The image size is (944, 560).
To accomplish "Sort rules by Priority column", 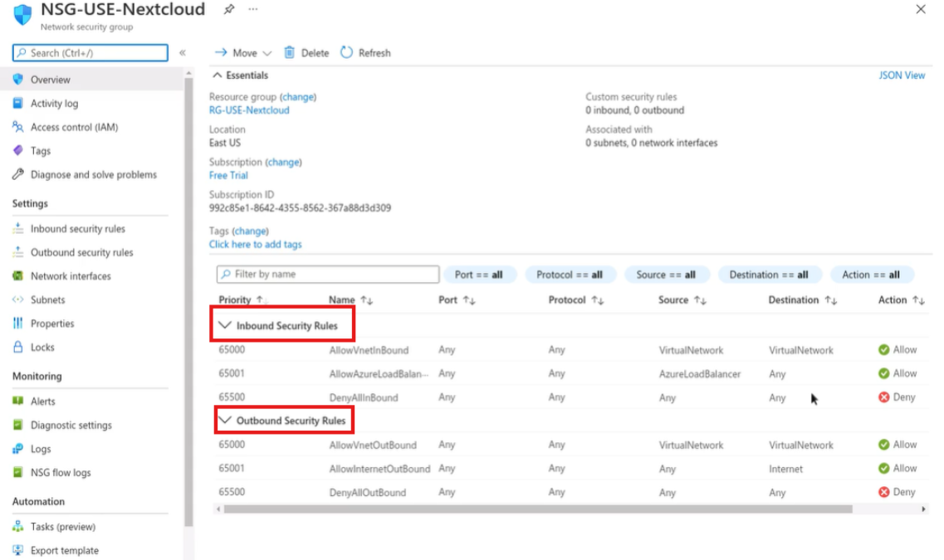I will click(x=242, y=299).
